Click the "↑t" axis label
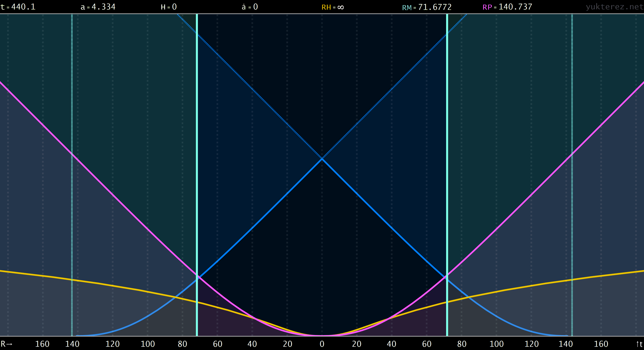 639,344
